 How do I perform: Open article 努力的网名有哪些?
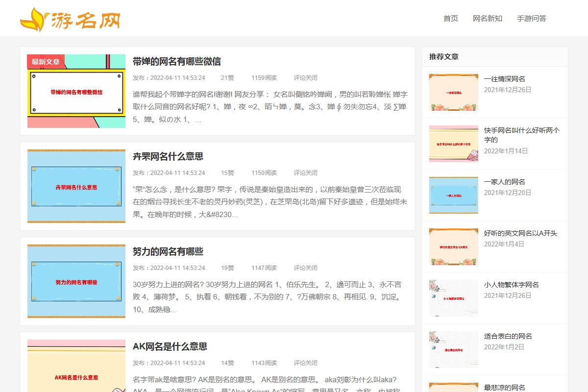[168, 251]
